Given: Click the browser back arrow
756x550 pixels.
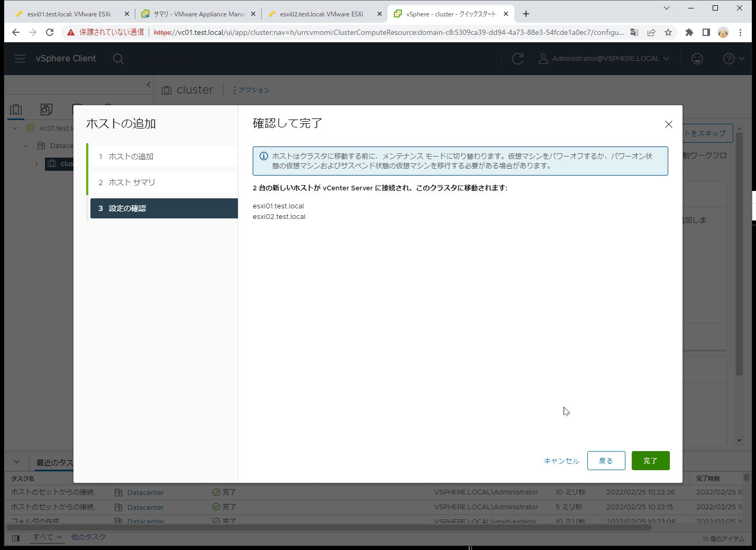Looking at the screenshot, I should (16, 32).
